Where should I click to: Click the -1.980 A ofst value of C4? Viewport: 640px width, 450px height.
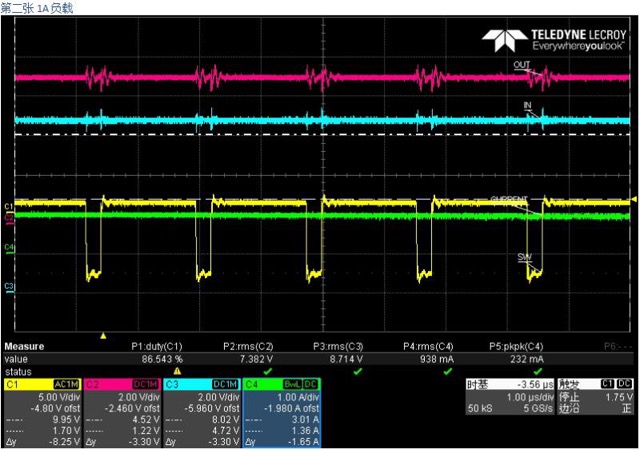point(292,408)
